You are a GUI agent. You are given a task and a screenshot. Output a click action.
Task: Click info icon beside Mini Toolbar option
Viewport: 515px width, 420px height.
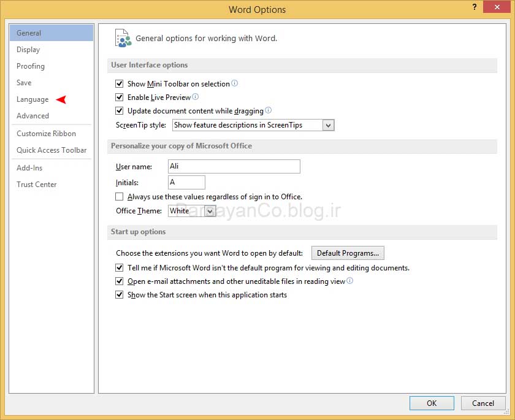235,83
